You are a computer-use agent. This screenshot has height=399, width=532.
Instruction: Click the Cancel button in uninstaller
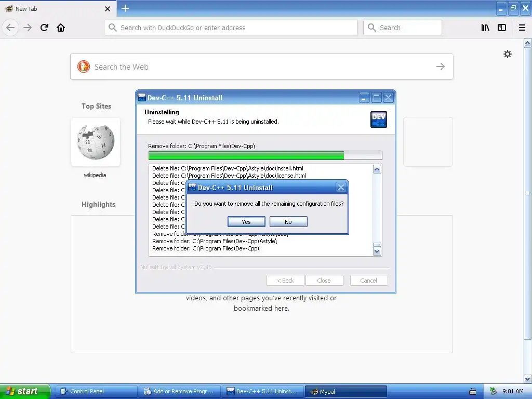(x=369, y=280)
